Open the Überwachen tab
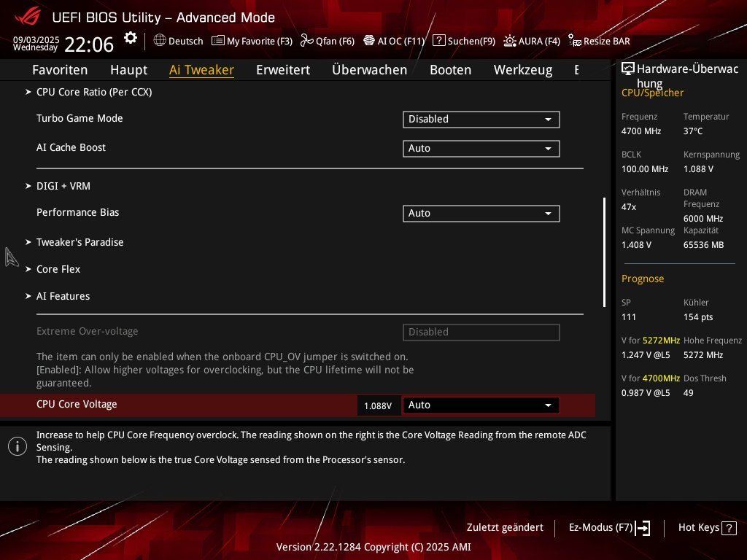Image resolution: width=747 pixels, height=560 pixels. [x=370, y=69]
